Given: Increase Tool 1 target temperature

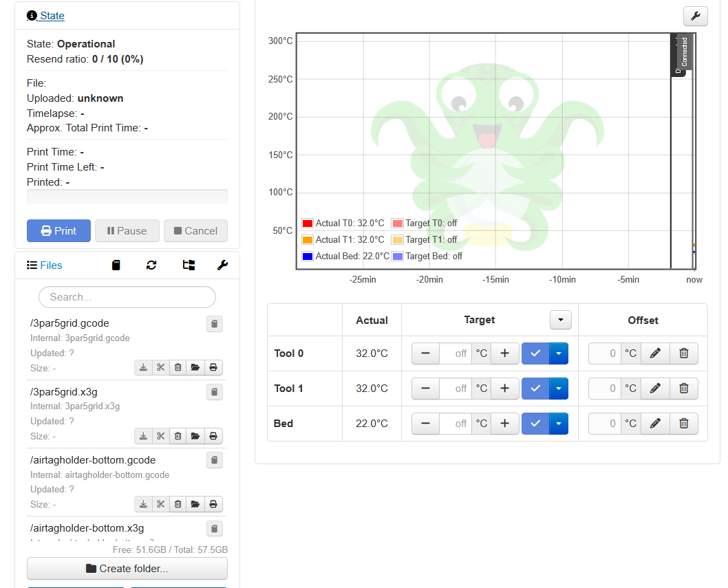Looking at the screenshot, I should click(504, 389).
